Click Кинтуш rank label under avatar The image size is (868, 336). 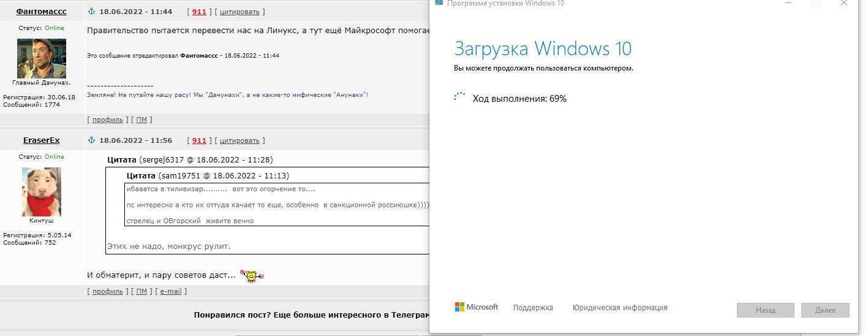click(x=41, y=220)
